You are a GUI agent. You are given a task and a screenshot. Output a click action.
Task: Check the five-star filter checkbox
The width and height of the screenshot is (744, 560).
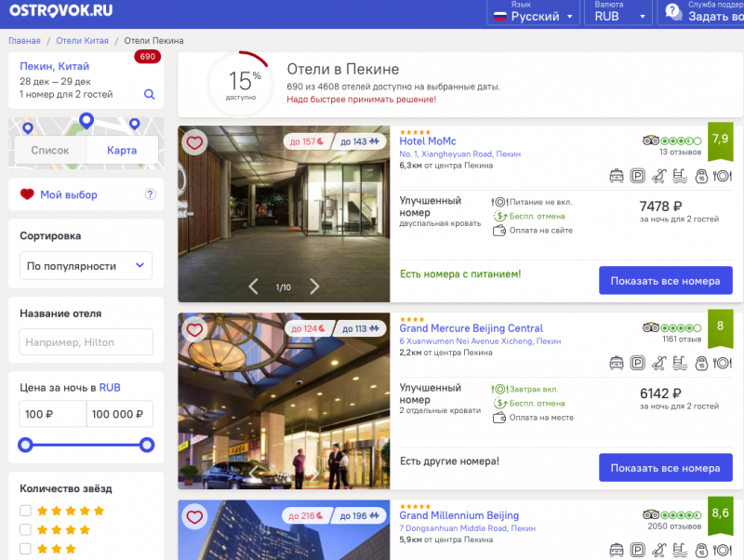(x=25, y=510)
